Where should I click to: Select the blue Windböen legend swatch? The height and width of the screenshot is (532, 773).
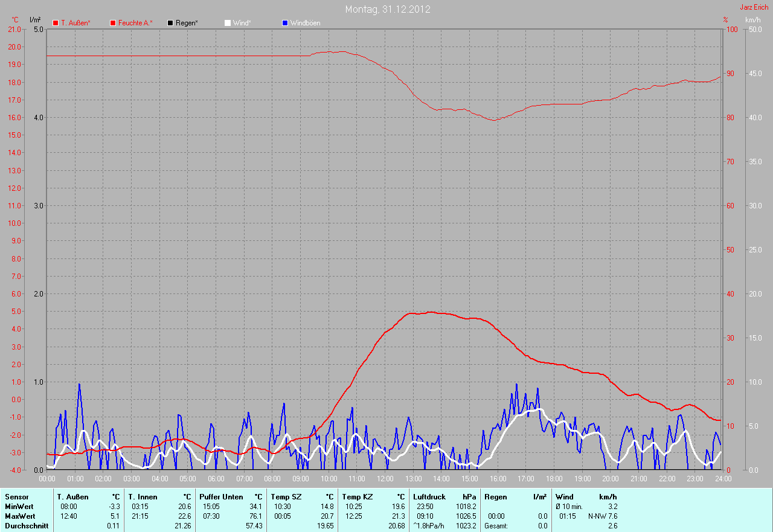click(x=285, y=23)
